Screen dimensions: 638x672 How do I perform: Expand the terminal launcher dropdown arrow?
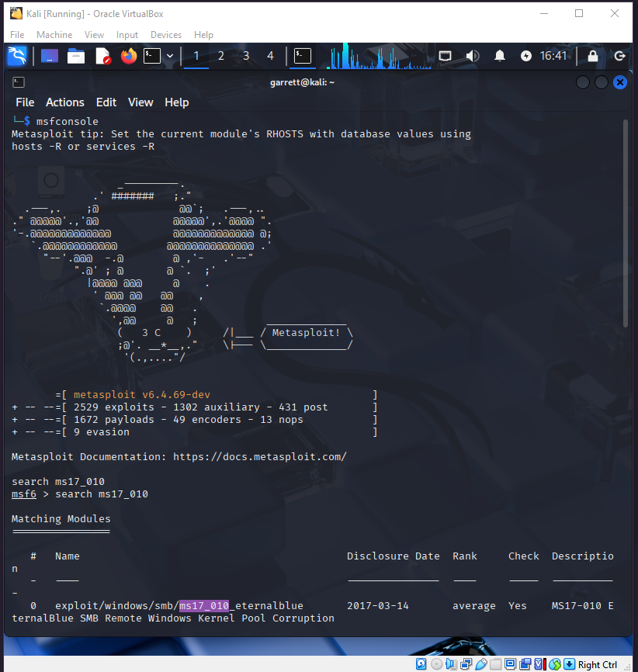coord(170,56)
